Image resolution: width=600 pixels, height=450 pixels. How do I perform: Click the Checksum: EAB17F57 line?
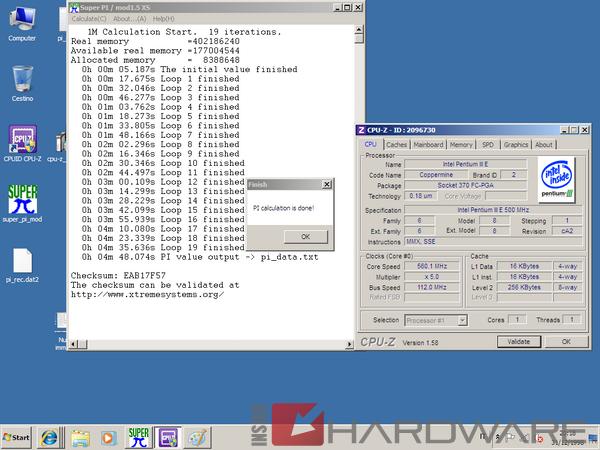[x=118, y=276]
